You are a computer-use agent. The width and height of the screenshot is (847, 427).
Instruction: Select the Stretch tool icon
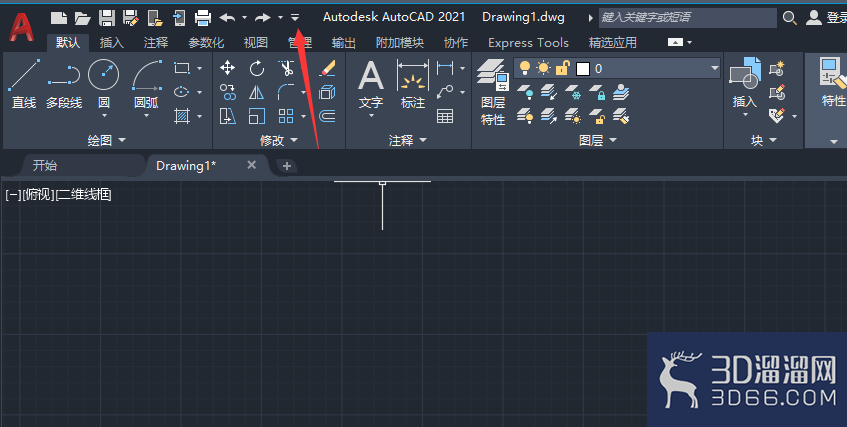pos(228,116)
